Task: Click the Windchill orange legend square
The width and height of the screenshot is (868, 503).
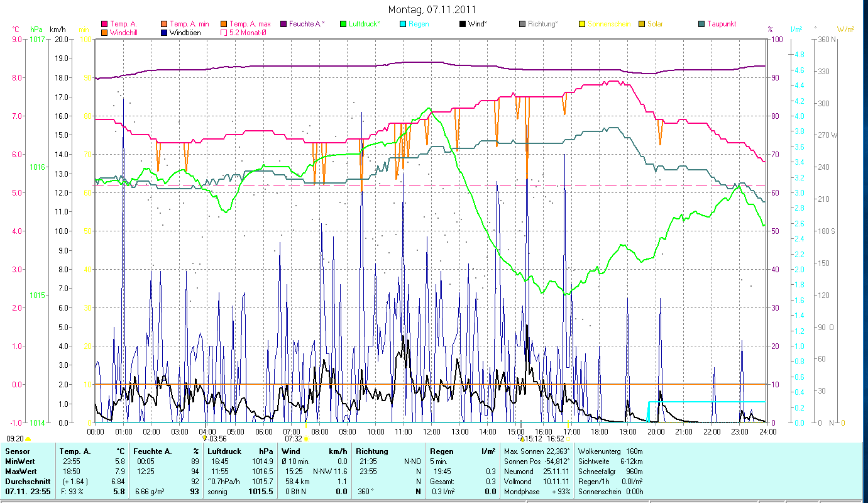Action: coord(104,33)
